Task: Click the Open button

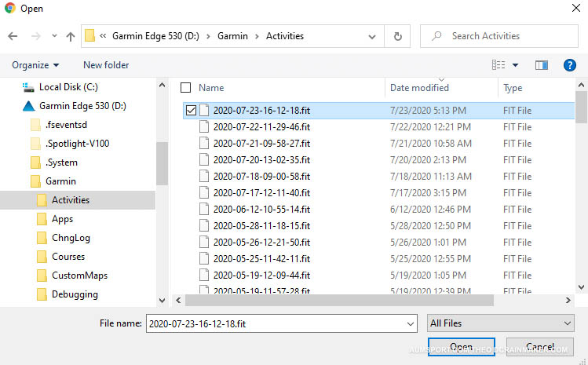Action: coord(462,347)
